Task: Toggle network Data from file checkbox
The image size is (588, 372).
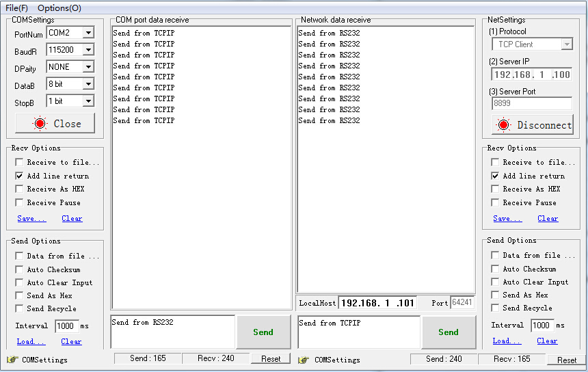Action: 495,255
